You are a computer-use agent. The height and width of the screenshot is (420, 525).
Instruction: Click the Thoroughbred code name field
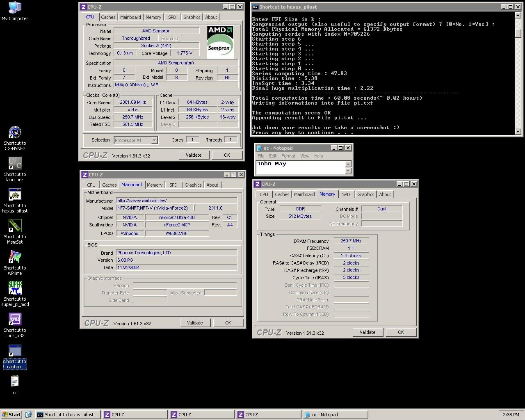coord(136,38)
